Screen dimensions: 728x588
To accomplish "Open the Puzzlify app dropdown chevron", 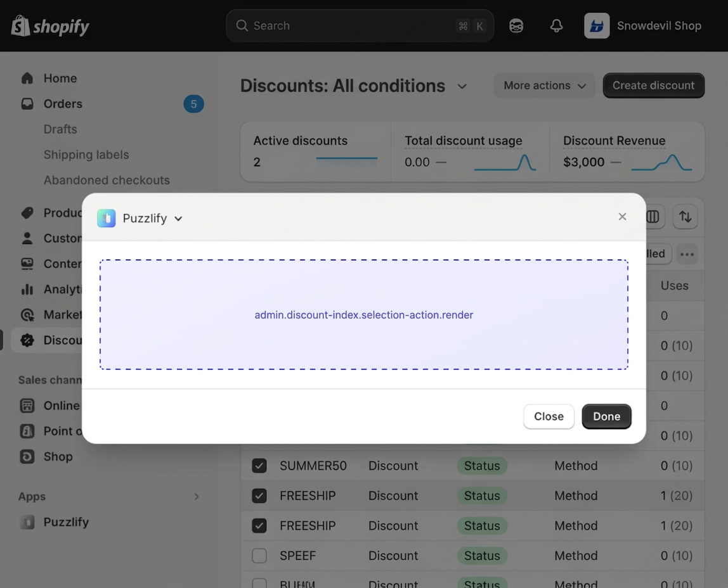I will click(x=178, y=219).
